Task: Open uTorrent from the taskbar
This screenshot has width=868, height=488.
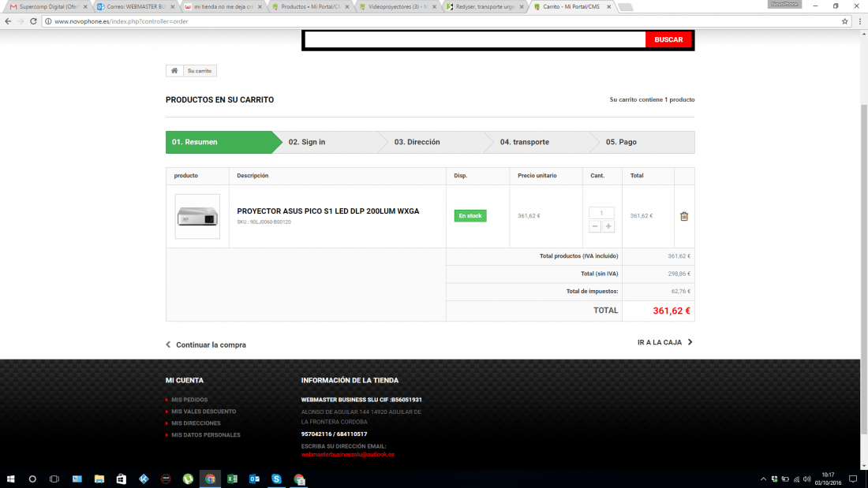Action: coord(189,479)
